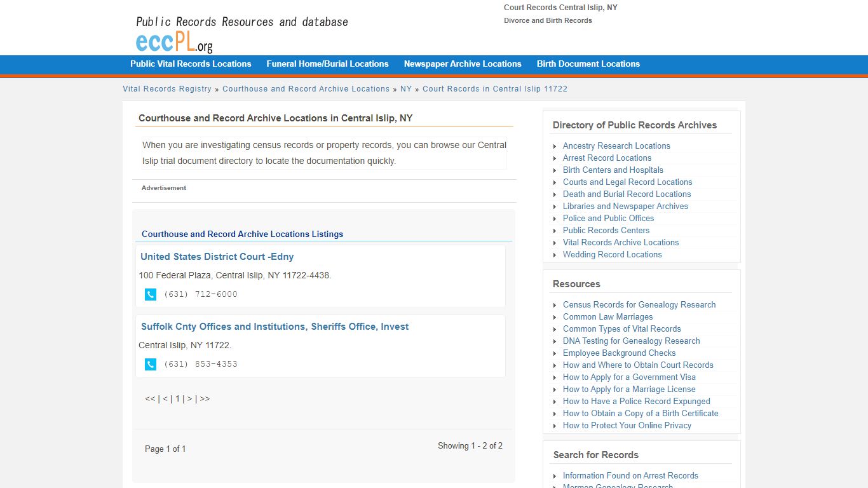Visit Birth Centers and Hospitals
The height and width of the screenshot is (488, 868).
point(613,170)
